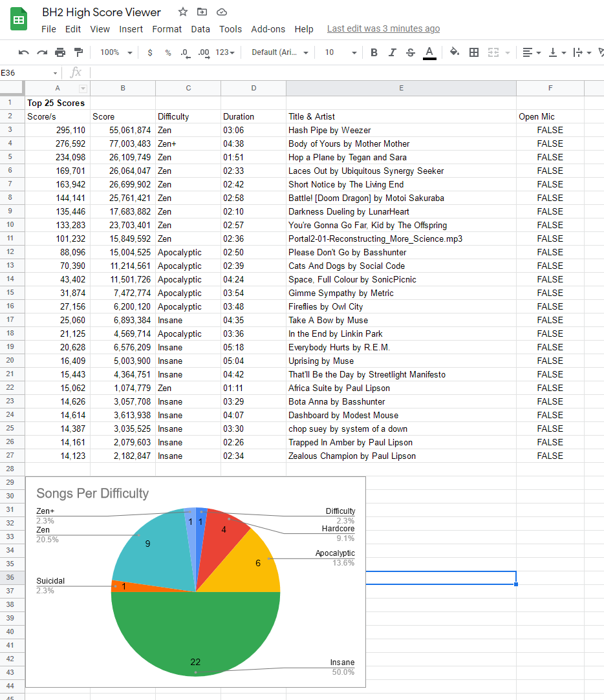The height and width of the screenshot is (700, 604).
Task: Click the Undo icon
Action: [x=24, y=52]
